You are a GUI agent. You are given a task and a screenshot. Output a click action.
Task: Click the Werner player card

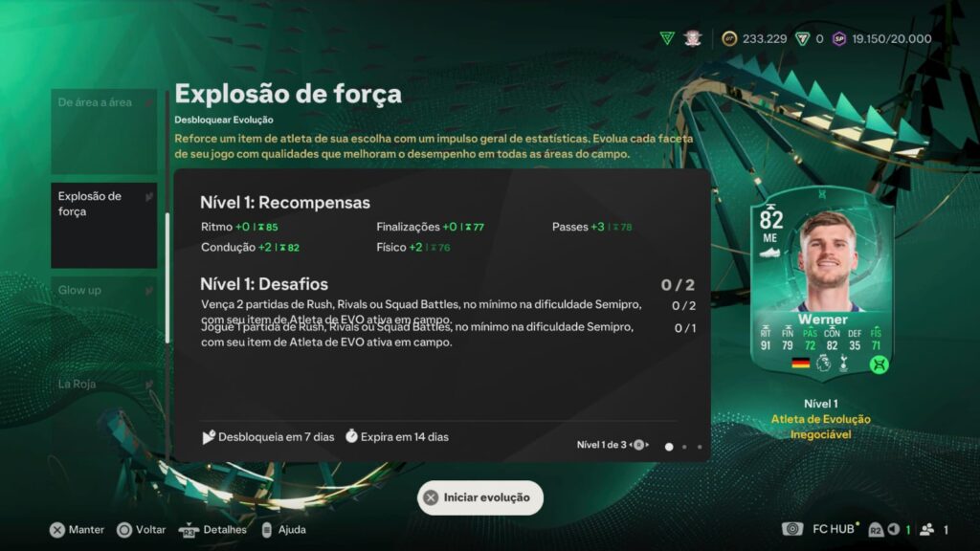pyautogui.click(x=821, y=282)
